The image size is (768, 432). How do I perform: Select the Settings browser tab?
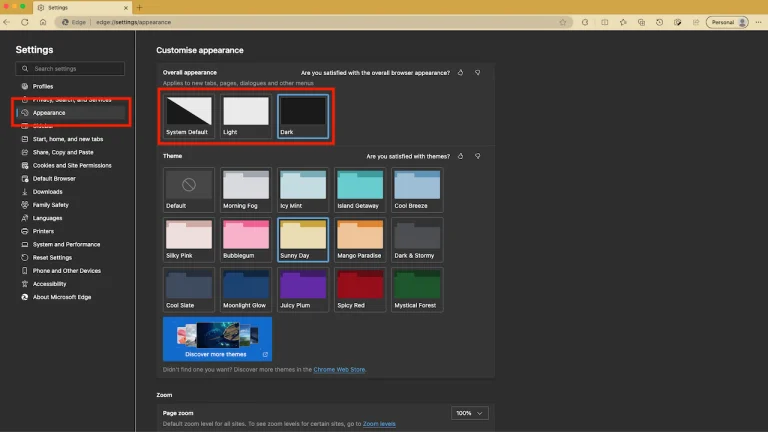[82, 8]
